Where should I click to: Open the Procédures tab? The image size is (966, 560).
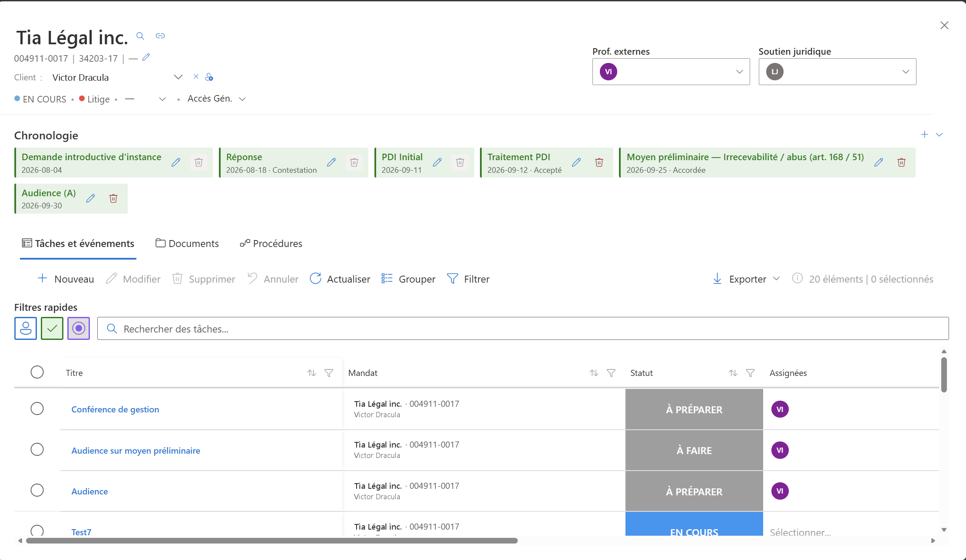(x=271, y=244)
